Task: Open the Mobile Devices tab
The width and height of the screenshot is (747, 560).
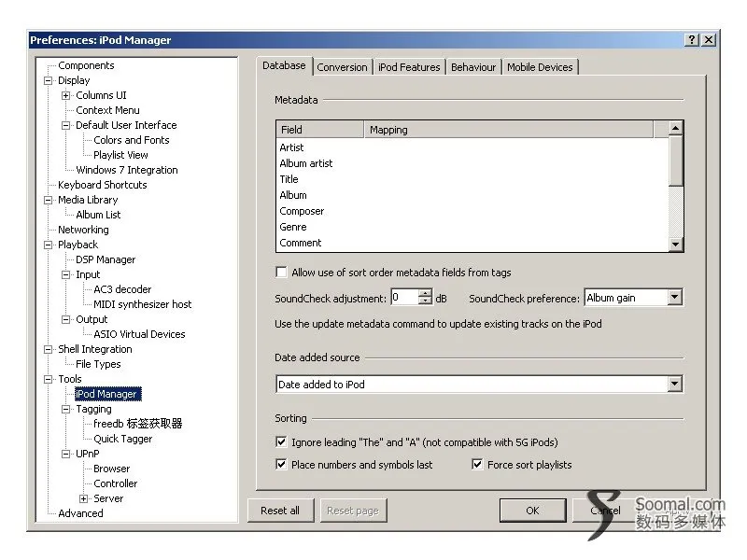Action: pos(540,67)
